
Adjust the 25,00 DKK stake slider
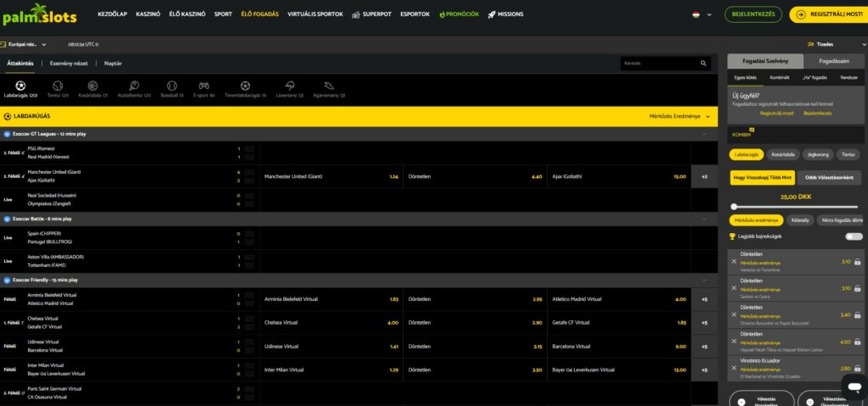(734, 207)
